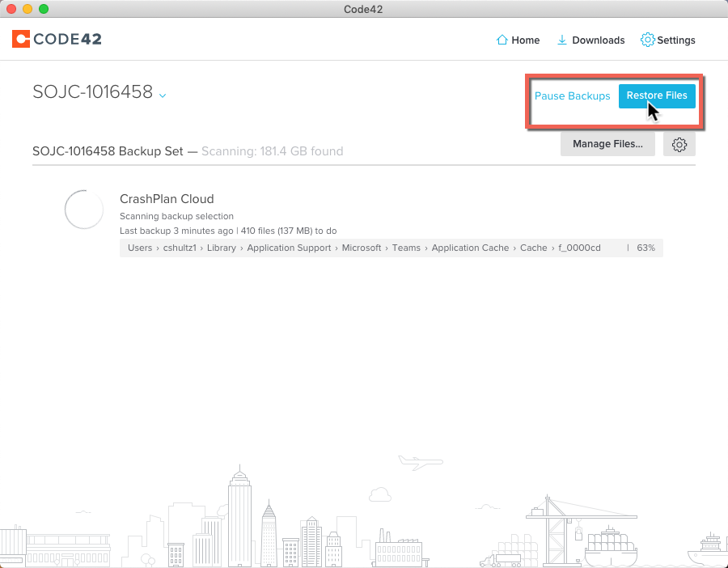The image size is (728, 568).
Task: Click 'Library' in the file path
Action: point(222,248)
